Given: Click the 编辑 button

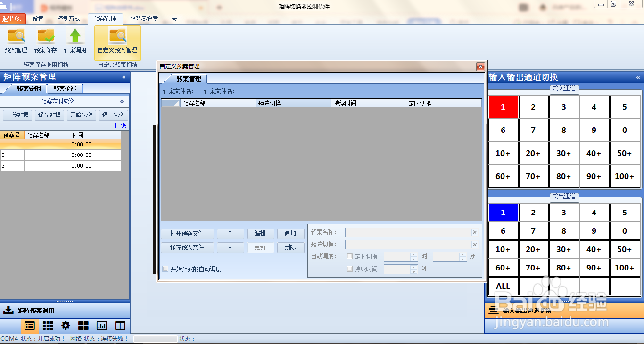Looking at the screenshot, I should coord(260,234).
